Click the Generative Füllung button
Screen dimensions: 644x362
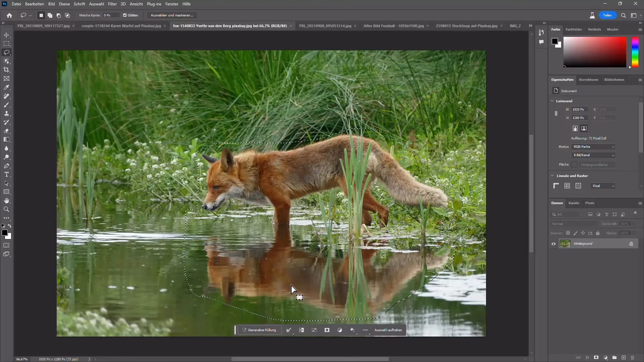click(x=260, y=330)
